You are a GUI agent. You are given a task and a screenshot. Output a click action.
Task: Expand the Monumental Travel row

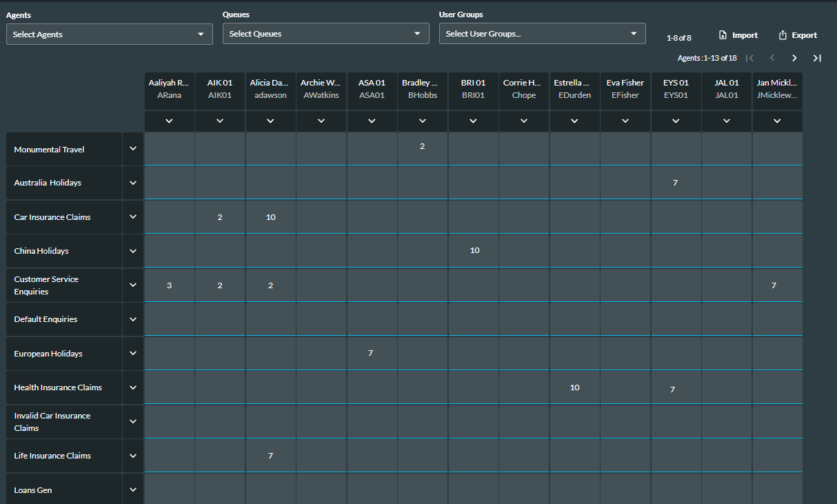[x=132, y=148]
